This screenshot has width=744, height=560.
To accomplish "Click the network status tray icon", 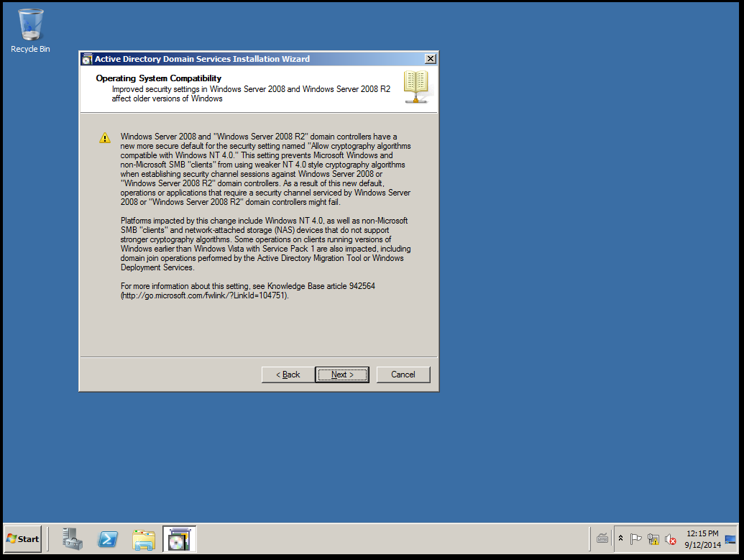I will [x=653, y=539].
